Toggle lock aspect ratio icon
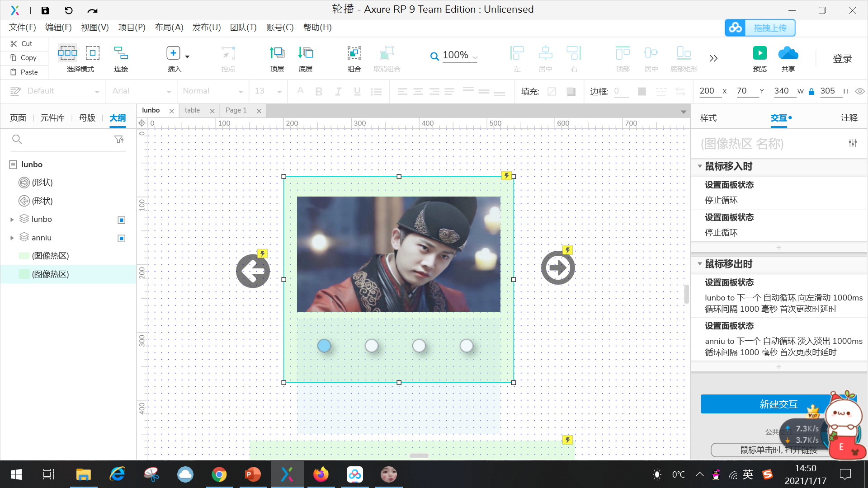This screenshot has width=868, height=488. pyautogui.click(x=811, y=92)
